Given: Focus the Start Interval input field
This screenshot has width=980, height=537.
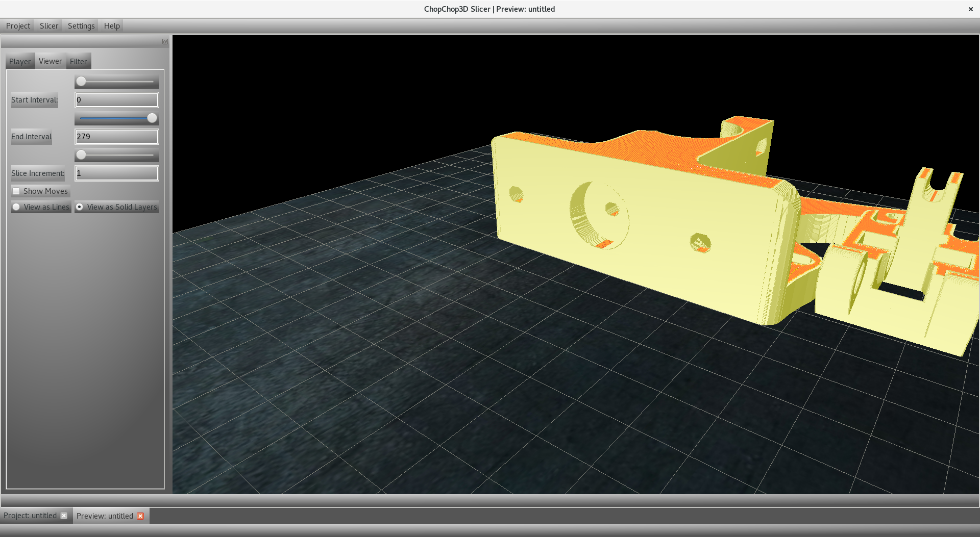Looking at the screenshot, I should coord(117,100).
